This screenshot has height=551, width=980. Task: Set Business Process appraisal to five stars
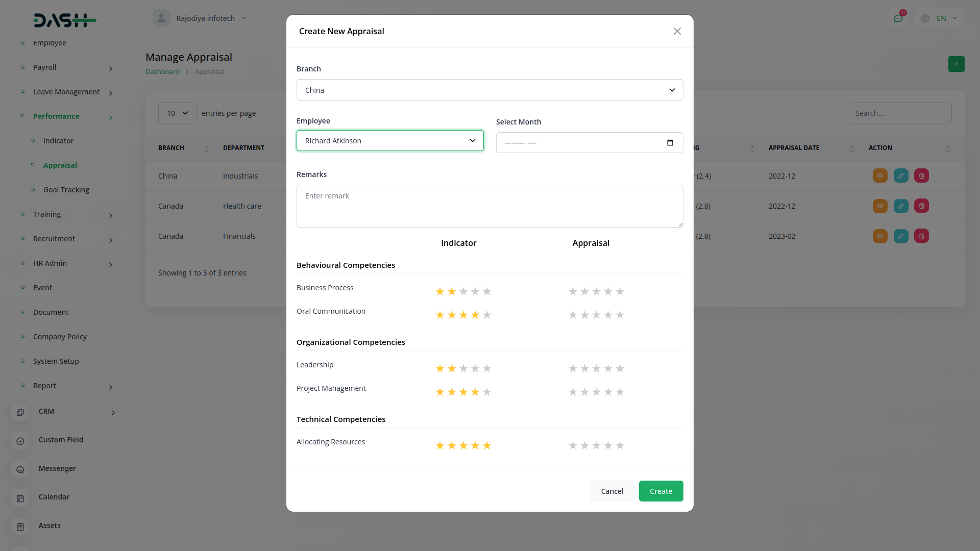620,291
